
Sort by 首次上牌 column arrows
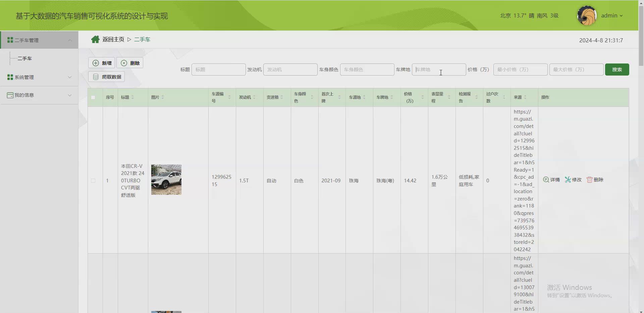339,97
